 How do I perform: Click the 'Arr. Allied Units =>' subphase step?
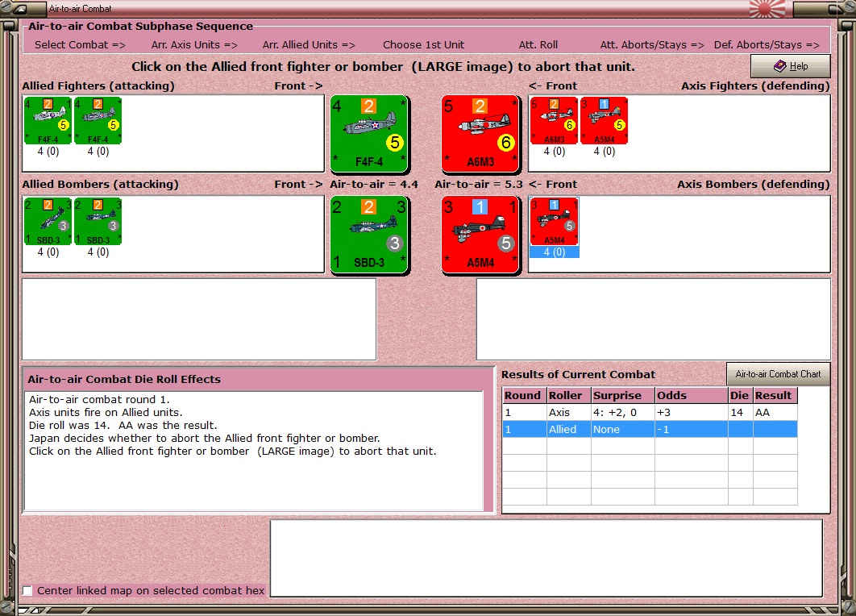(309, 45)
